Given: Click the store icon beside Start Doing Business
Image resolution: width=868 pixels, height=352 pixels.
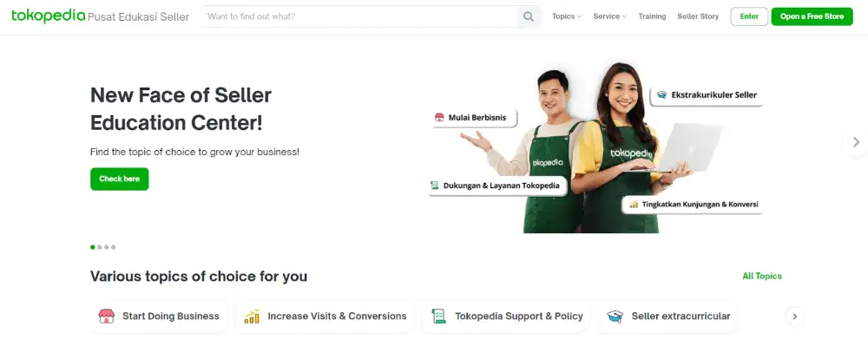Looking at the screenshot, I should coord(106,316).
